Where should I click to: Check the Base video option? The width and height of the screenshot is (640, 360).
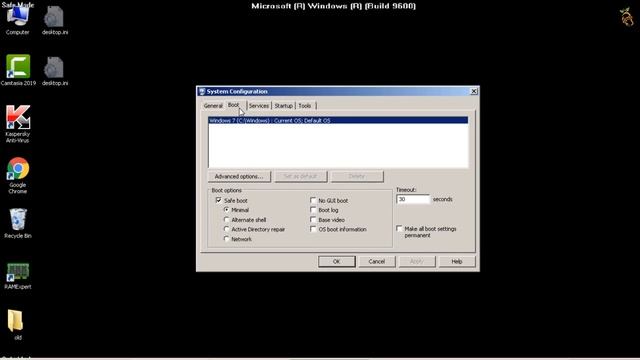[x=313, y=220]
